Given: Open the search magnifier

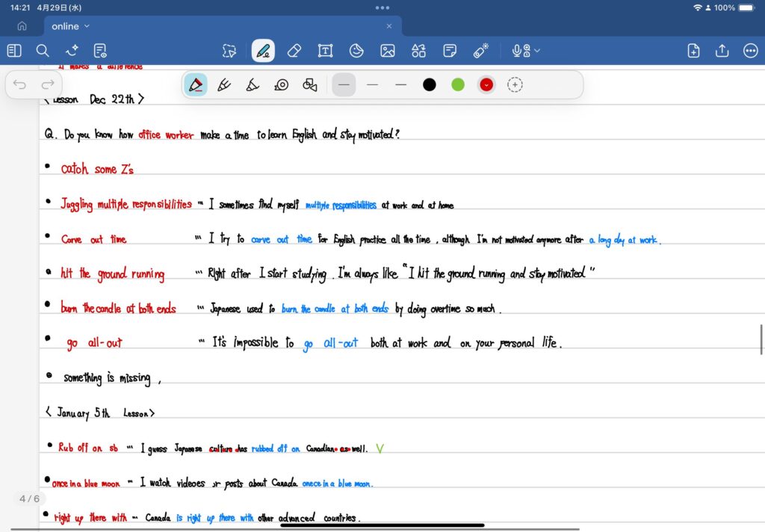Looking at the screenshot, I should 43,51.
